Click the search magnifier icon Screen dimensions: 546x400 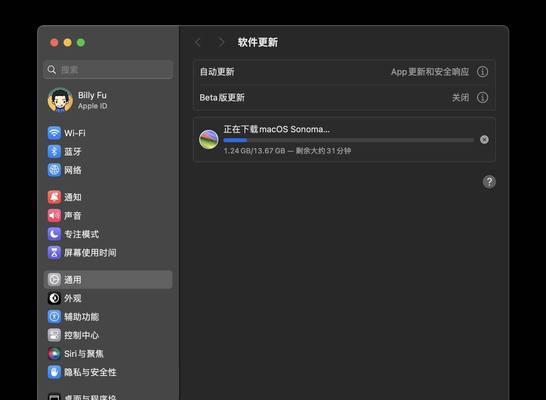click(x=52, y=70)
